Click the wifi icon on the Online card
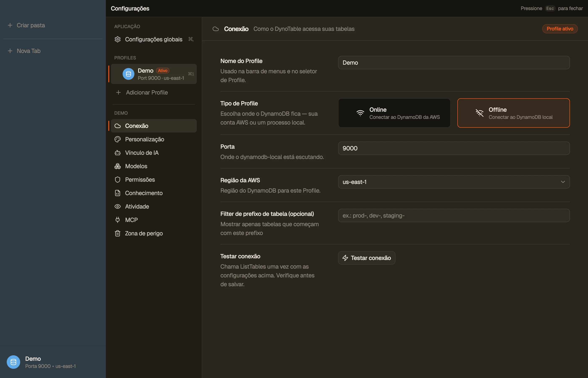The image size is (588, 378). (360, 113)
